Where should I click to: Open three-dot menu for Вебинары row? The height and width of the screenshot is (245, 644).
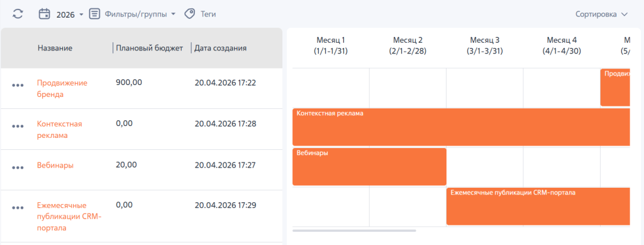click(x=18, y=168)
